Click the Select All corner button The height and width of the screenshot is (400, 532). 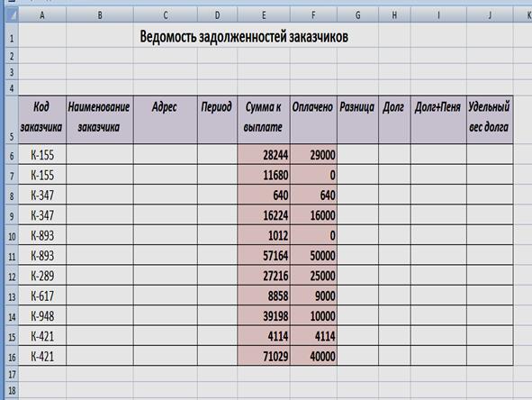point(12,15)
